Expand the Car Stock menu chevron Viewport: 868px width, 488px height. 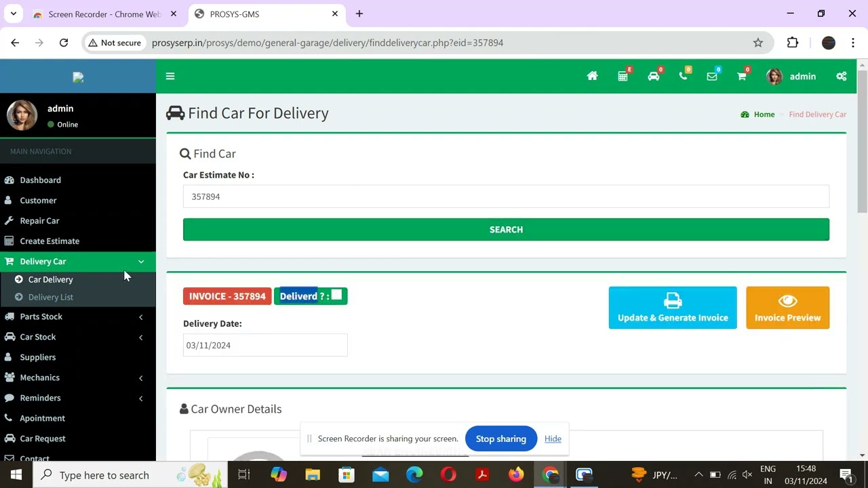coord(141,337)
